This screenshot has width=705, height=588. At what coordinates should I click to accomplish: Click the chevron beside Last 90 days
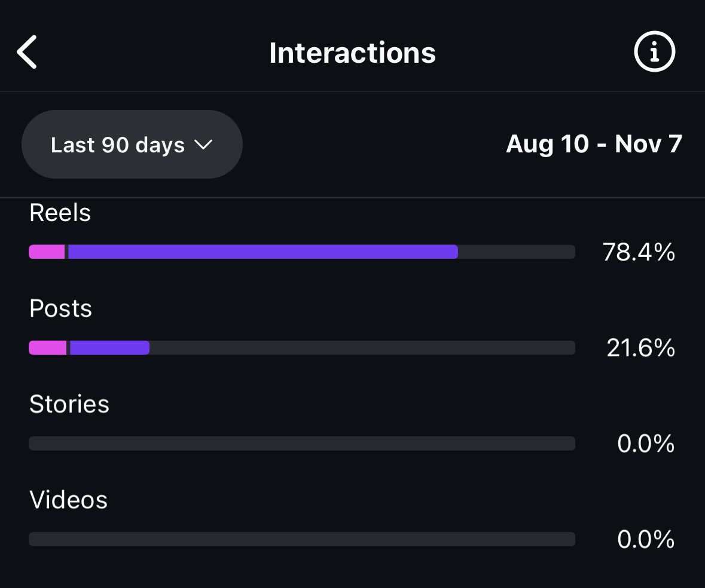[204, 145]
